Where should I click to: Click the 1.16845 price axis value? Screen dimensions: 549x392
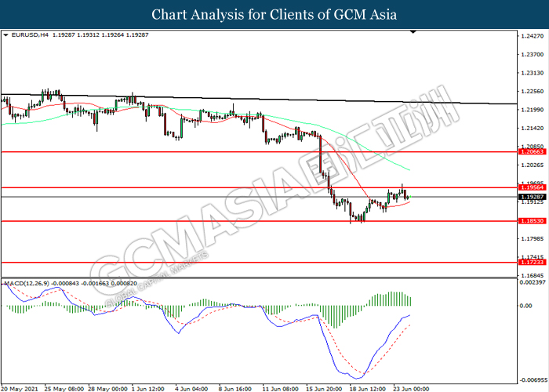click(x=533, y=276)
